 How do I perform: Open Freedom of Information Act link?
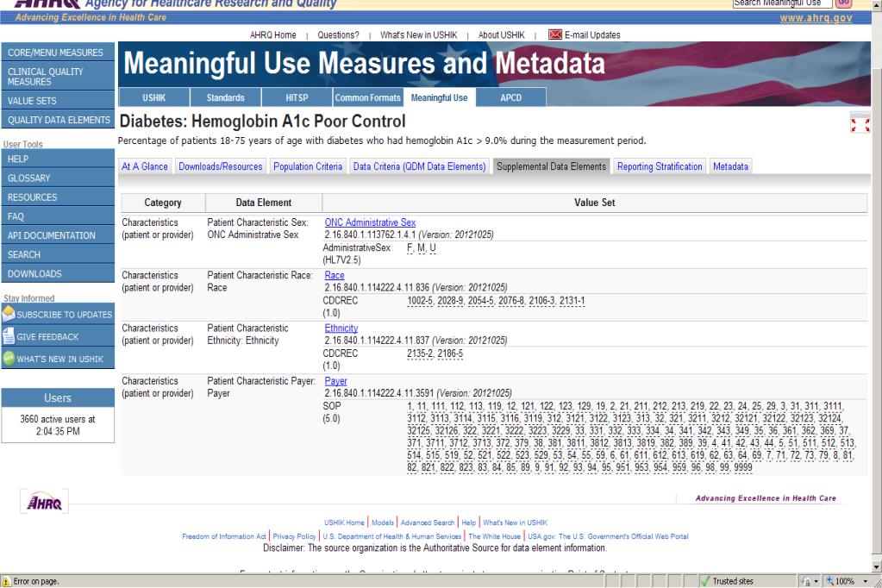(x=224, y=536)
